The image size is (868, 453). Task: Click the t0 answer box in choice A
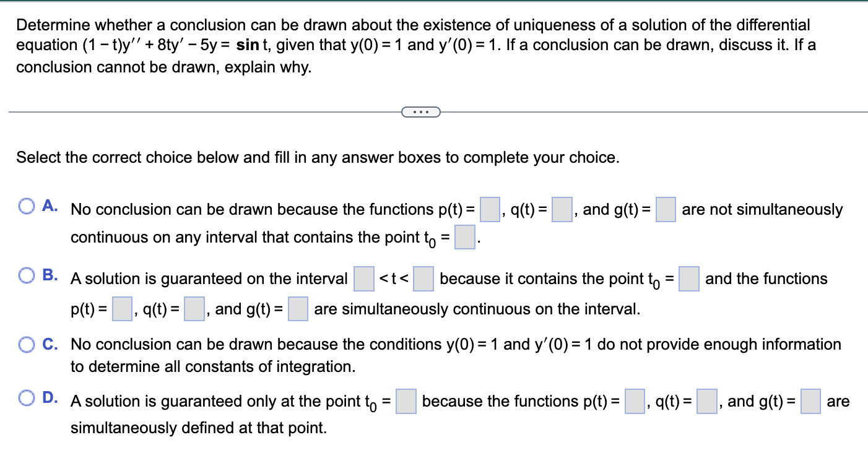coord(464,237)
